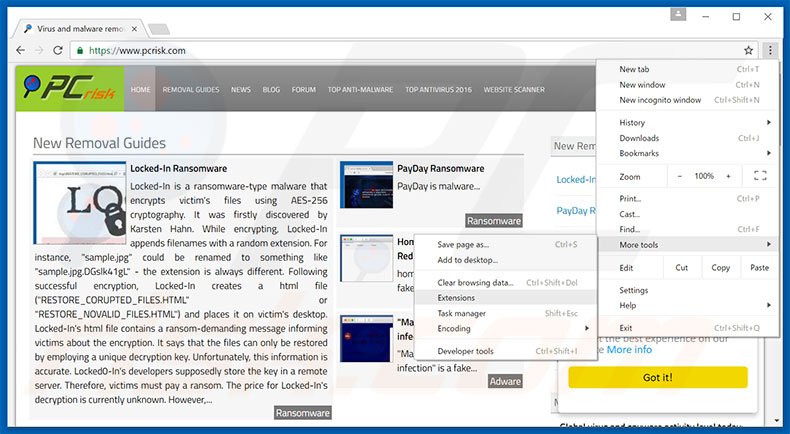The width and height of the screenshot is (790, 434).
Task: Select Extensions from More tools submenu
Action: pos(456,298)
